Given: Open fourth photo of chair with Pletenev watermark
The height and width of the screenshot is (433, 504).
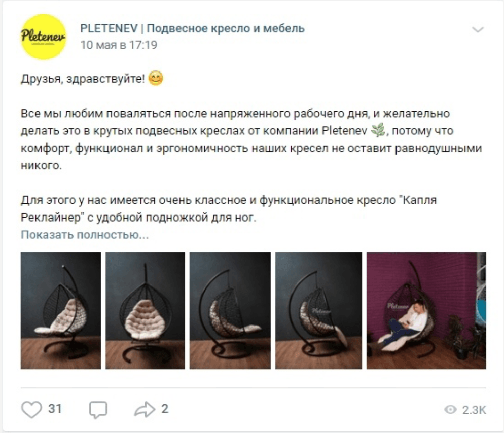Looking at the screenshot, I should point(318,310).
